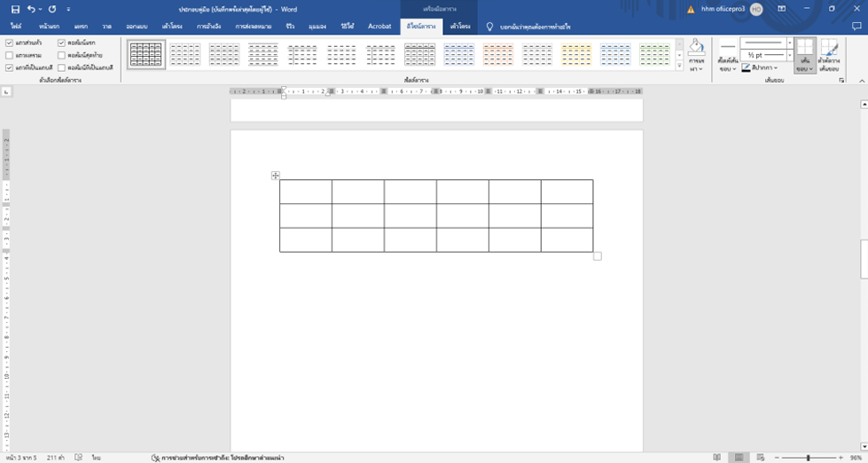Select the blue banded table style thumbnail
The image size is (868, 463).
(459, 55)
